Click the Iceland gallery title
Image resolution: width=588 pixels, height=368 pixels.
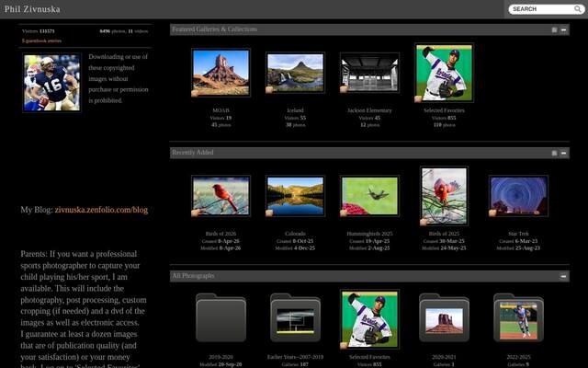click(x=295, y=110)
